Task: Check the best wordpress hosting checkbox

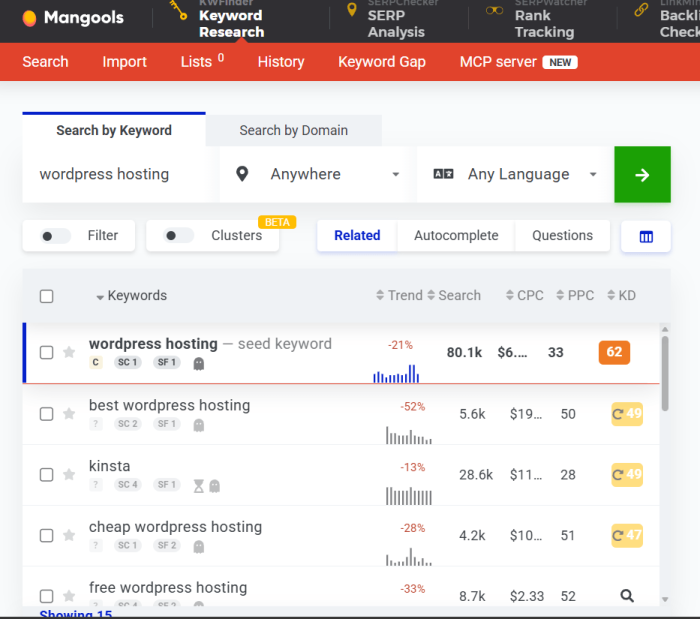Action: pos(46,414)
